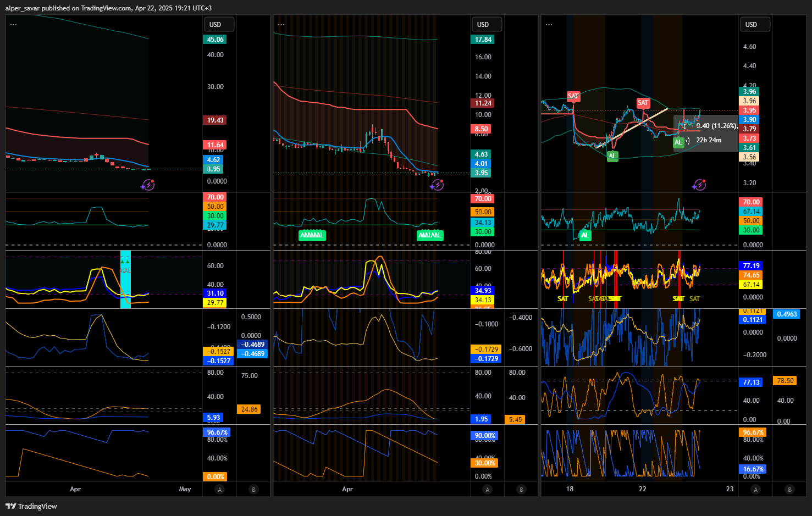Click the 45.06 green price label
The height and width of the screenshot is (516, 812).
click(x=216, y=40)
